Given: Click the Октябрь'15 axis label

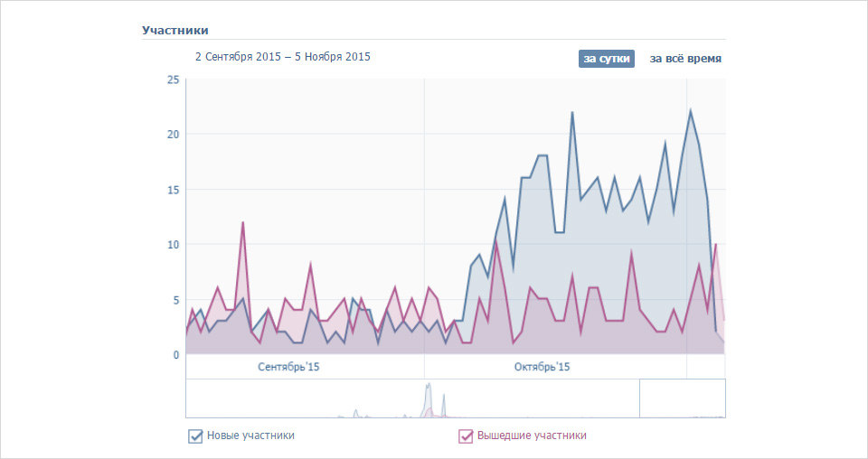Looking at the screenshot, I should point(542,367).
